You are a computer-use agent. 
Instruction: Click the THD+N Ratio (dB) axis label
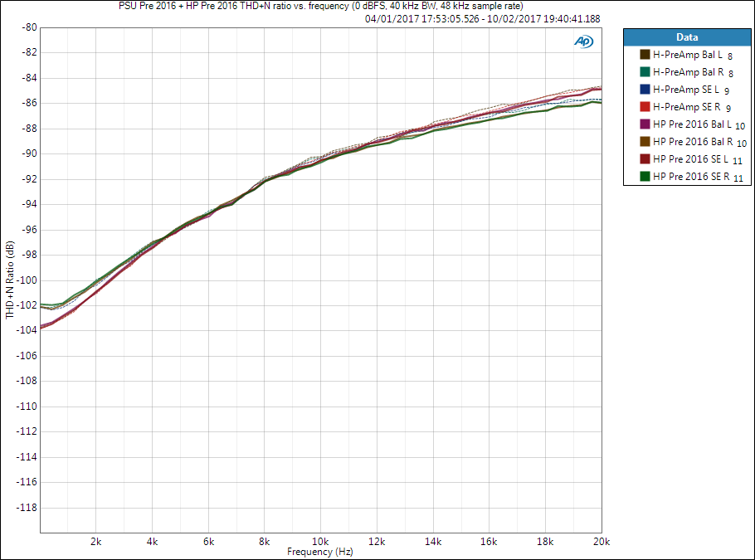(x=10, y=280)
